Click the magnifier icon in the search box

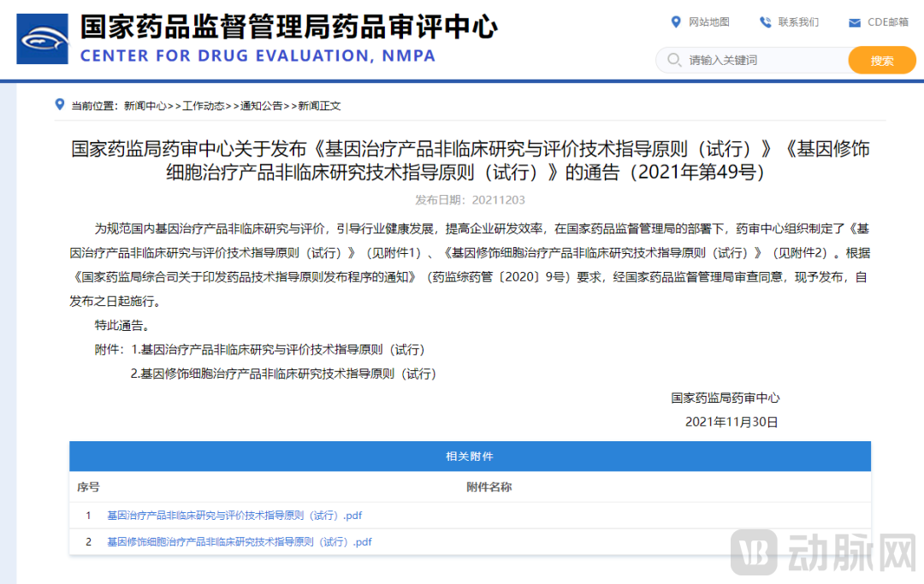point(675,60)
